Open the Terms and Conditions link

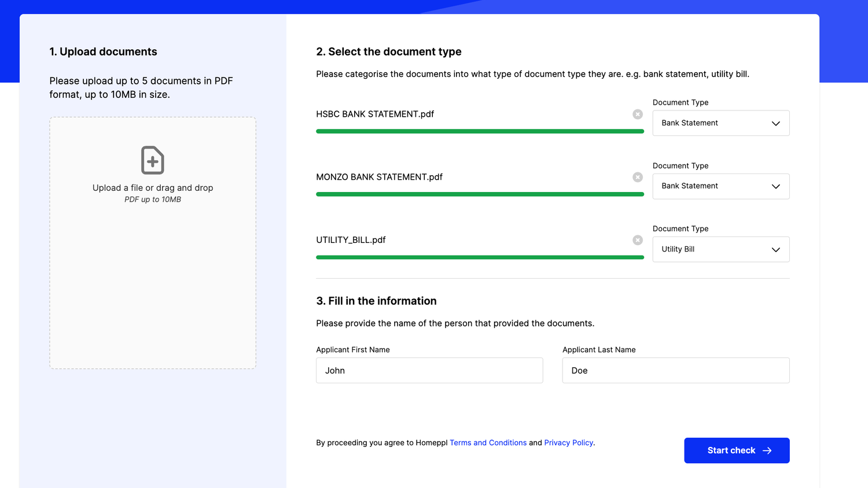488,443
